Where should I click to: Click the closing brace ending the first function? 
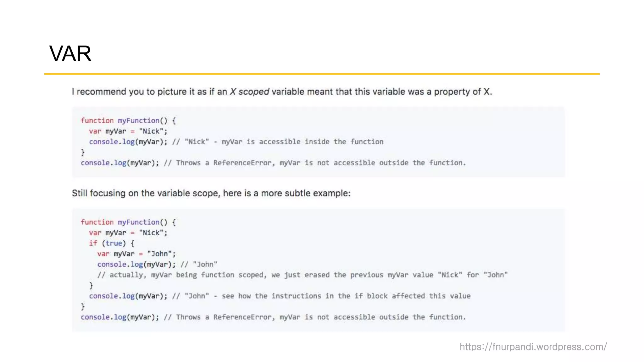click(83, 152)
